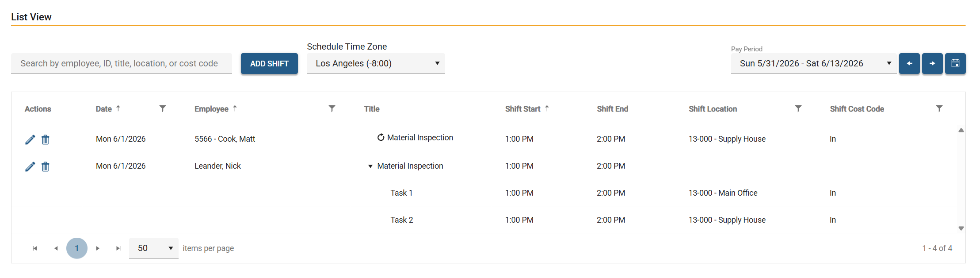This screenshot has width=980, height=278.
Task: Sort by Shift Cost Code column header
Action: tap(857, 109)
